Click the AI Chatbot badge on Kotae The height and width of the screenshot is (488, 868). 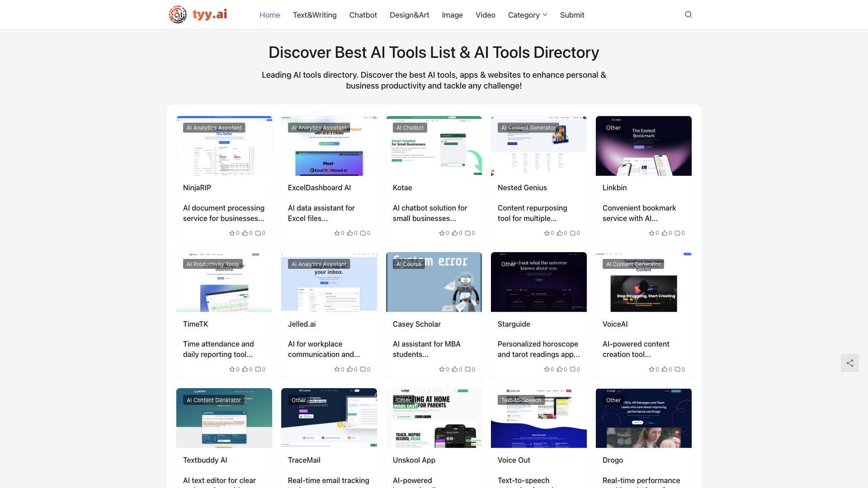[410, 127]
